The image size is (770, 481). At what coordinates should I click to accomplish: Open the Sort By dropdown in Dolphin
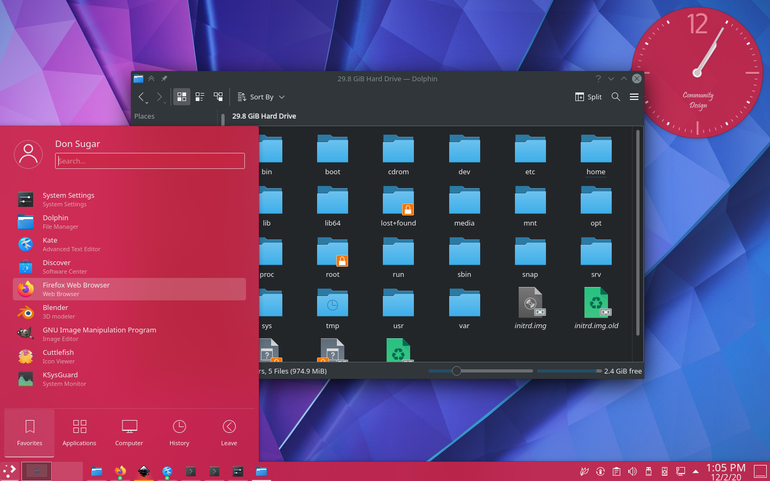click(x=261, y=97)
